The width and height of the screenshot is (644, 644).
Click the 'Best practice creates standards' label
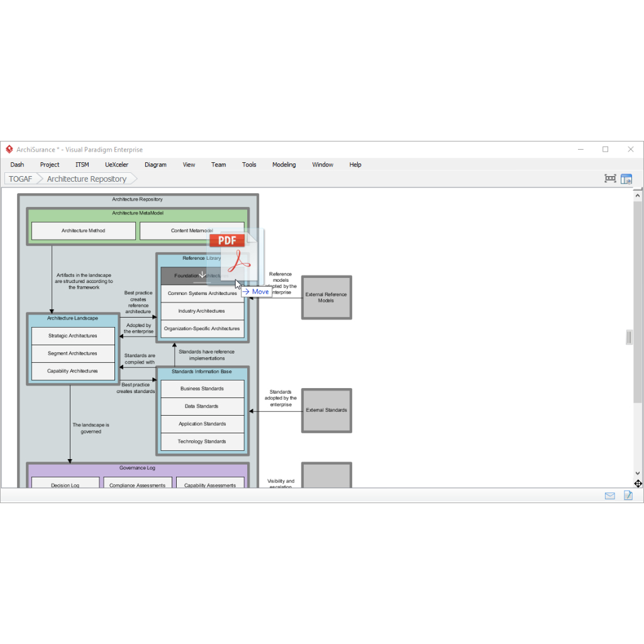tap(136, 388)
